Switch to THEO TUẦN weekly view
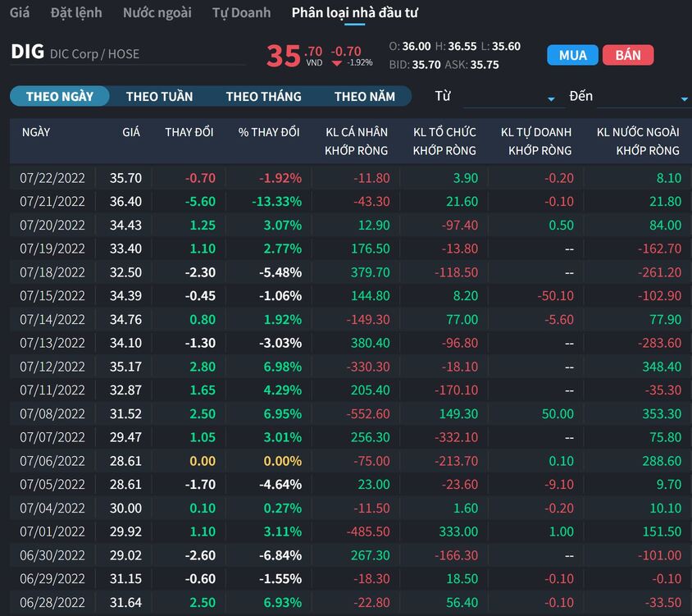692x616 pixels. click(x=159, y=96)
